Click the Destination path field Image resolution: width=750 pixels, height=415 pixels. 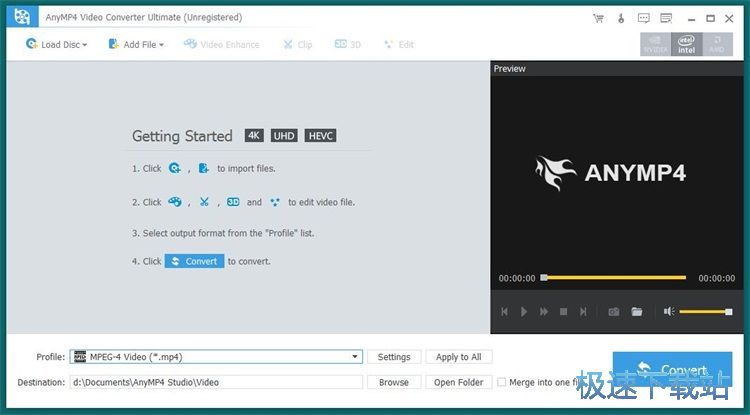216,382
